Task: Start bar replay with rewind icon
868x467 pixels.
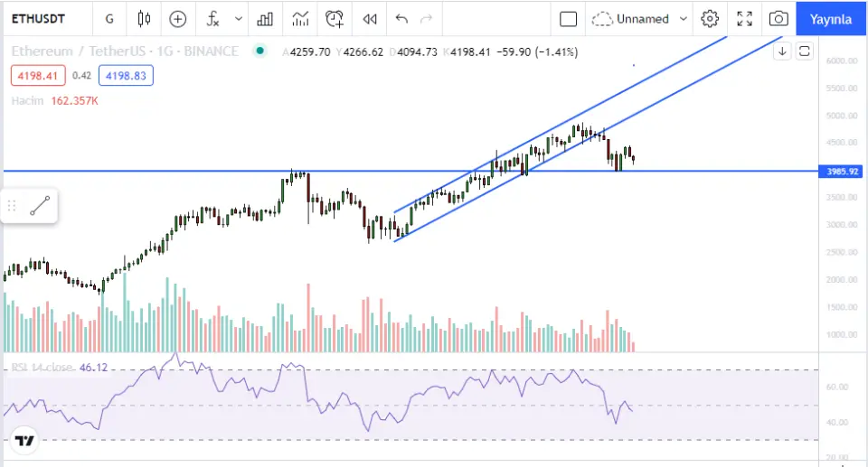Action: coord(369,19)
